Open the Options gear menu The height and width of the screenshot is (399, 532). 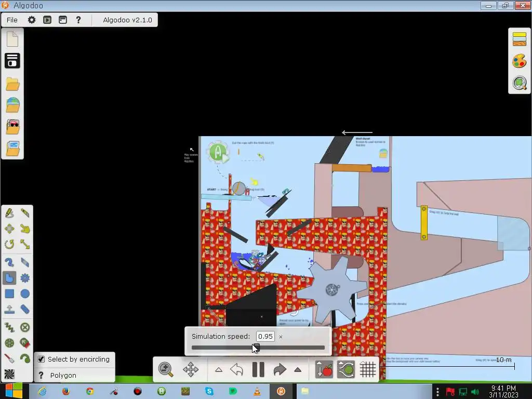pyautogui.click(x=32, y=20)
